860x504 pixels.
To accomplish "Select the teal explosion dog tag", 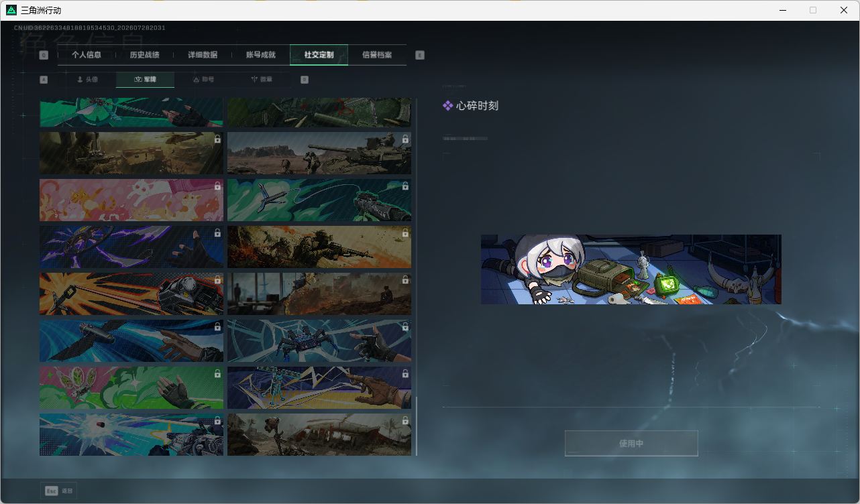I will pos(131,434).
